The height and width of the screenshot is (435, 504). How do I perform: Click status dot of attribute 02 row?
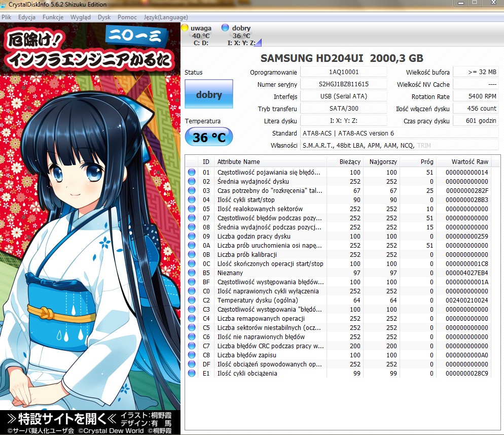(192, 181)
